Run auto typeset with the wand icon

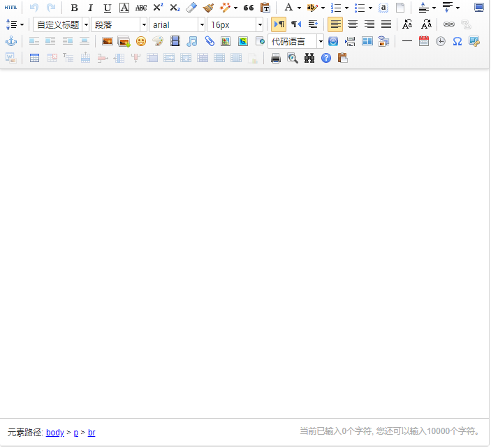[x=225, y=8]
